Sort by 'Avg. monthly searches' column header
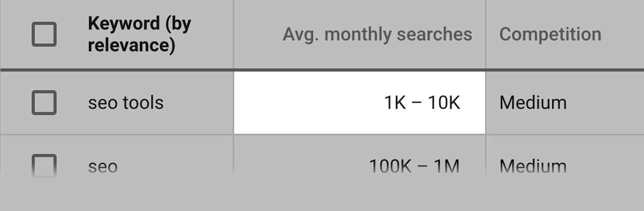This screenshot has height=211, width=644. [378, 34]
